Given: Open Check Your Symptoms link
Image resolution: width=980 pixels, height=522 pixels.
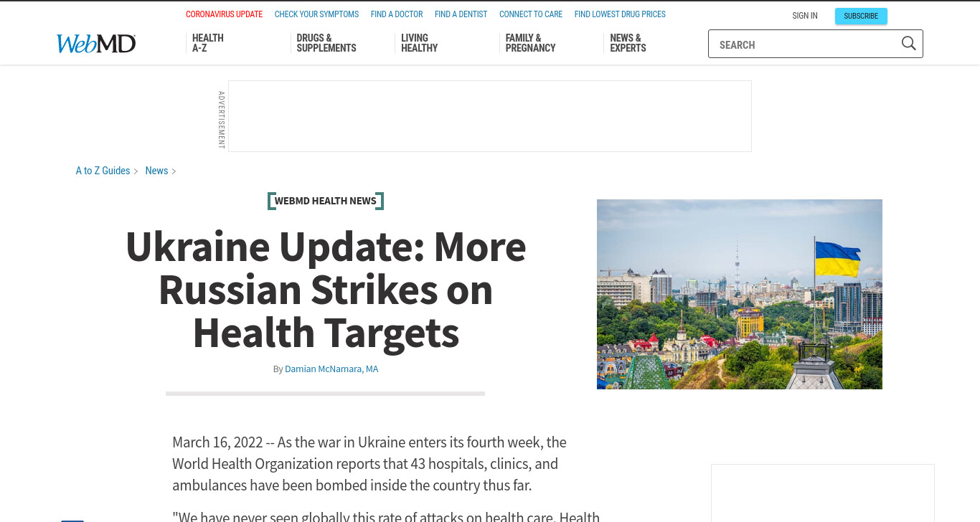Looking at the screenshot, I should click(316, 14).
